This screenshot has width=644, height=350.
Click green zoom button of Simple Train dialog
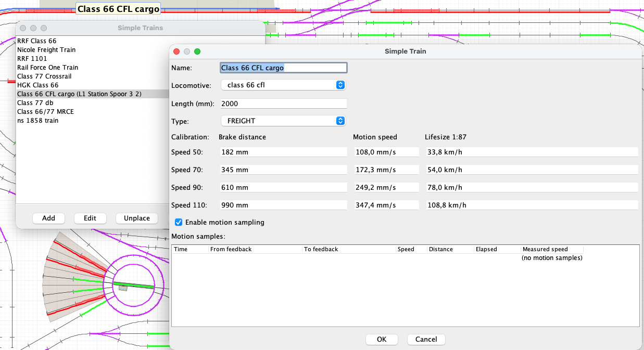[197, 51]
